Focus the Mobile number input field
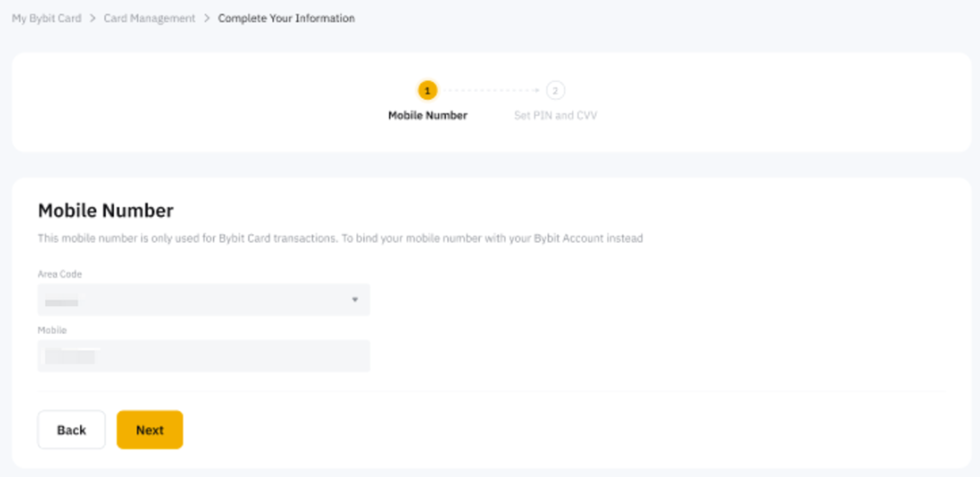 coord(203,356)
